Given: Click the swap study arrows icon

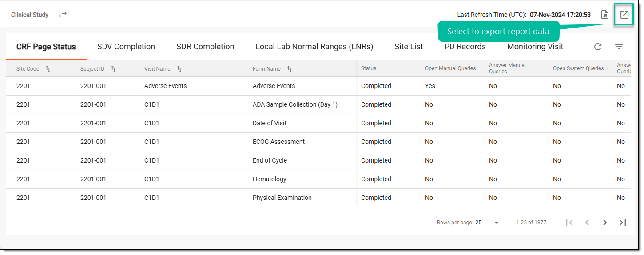Looking at the screenshot, I should pyautogui.click(x=63, y=15).
